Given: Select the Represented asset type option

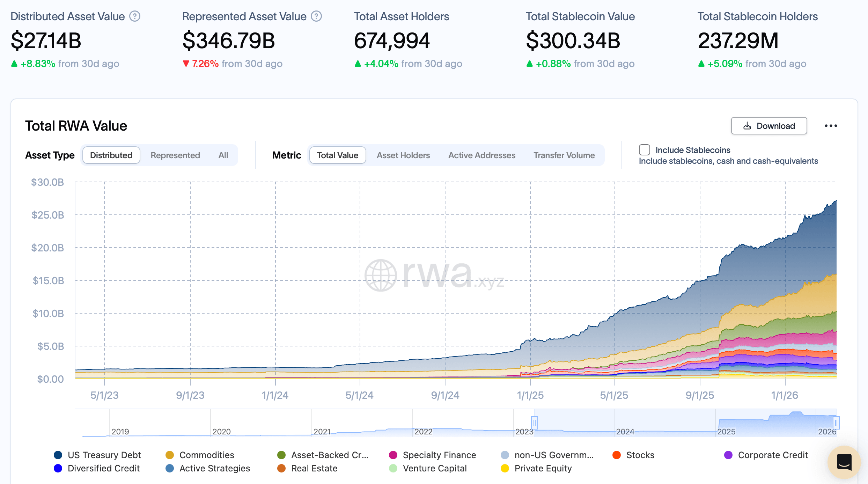Looking at the screenshot, I should tap(175, 155).
